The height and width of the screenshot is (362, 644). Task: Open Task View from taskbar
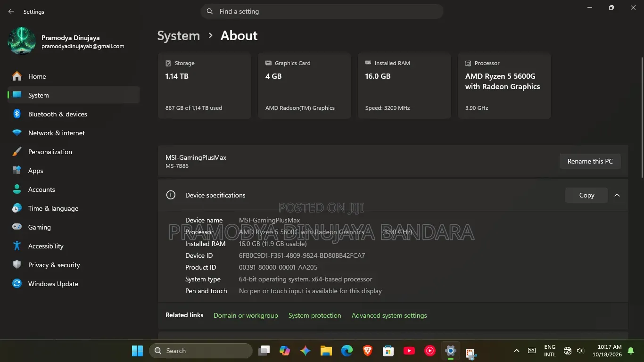(264, 351)
